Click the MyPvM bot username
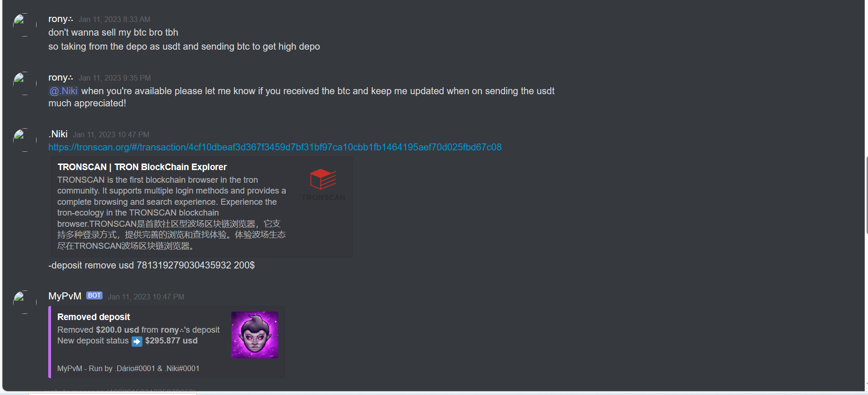The image size is (868, 395). [x=65, y=296]
